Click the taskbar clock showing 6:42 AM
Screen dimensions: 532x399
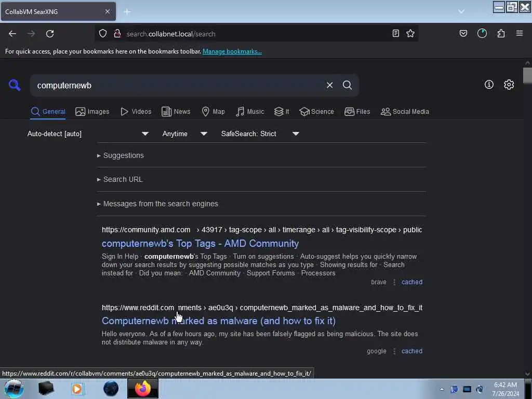[505, 389]
